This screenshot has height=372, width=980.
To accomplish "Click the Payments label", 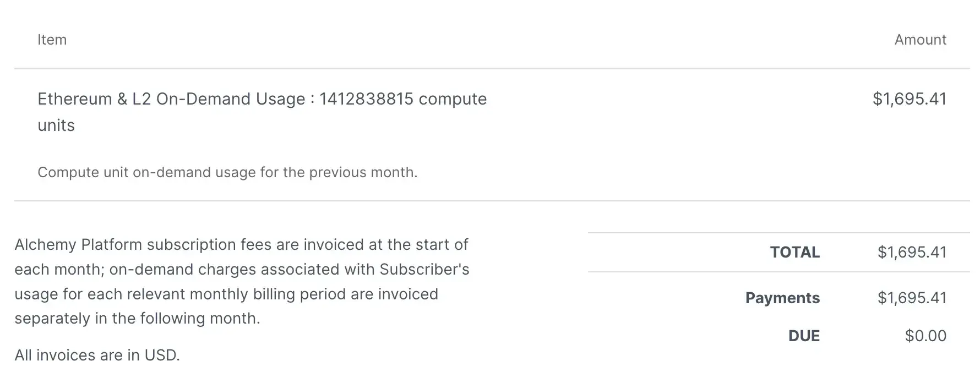I will point(782,298).
